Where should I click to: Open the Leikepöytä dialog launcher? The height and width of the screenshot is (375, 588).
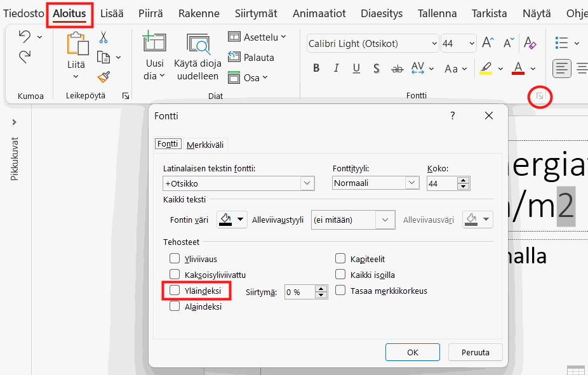tap(126, 96)
